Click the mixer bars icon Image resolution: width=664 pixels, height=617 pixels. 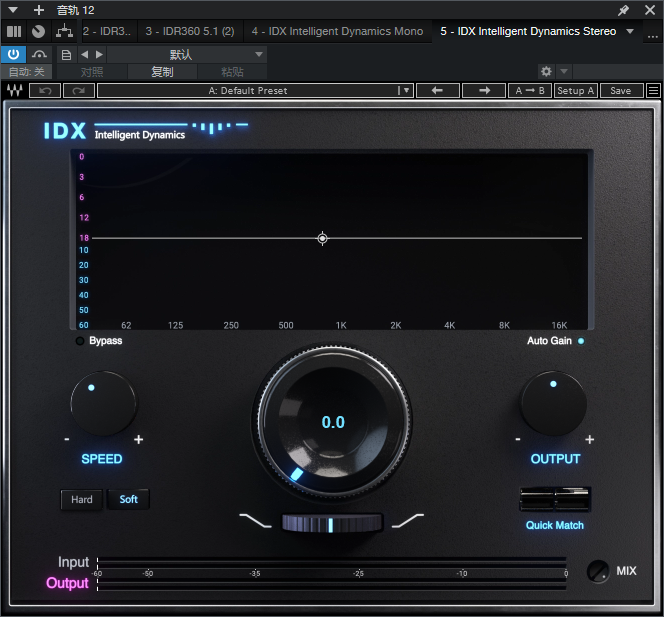click(14, 32)
